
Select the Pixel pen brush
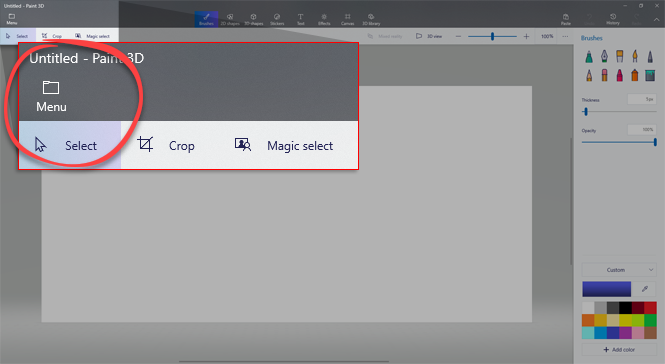(x=650, y=56)
